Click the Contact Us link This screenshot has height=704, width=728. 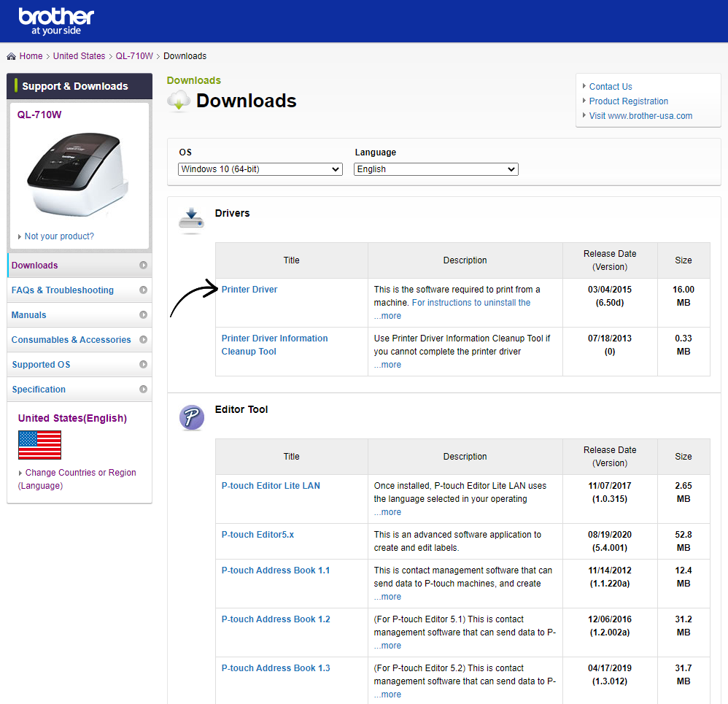tap(611, 87)
